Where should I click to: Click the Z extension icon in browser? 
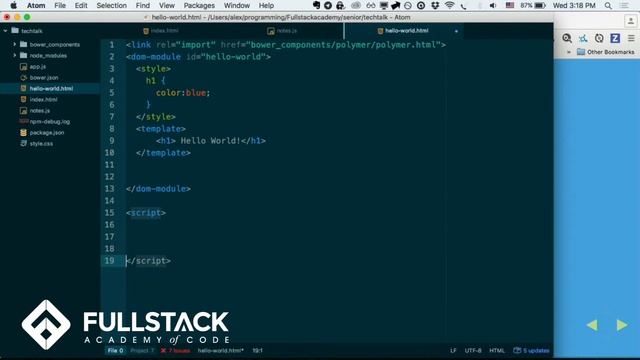615,38
